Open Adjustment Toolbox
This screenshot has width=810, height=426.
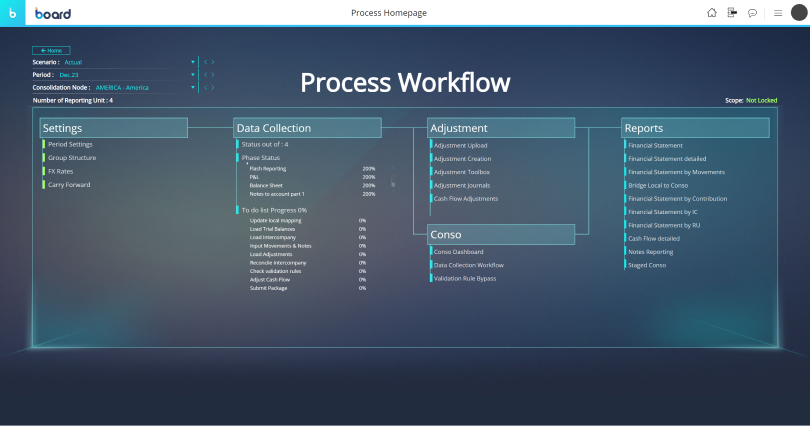coord(462,172)
